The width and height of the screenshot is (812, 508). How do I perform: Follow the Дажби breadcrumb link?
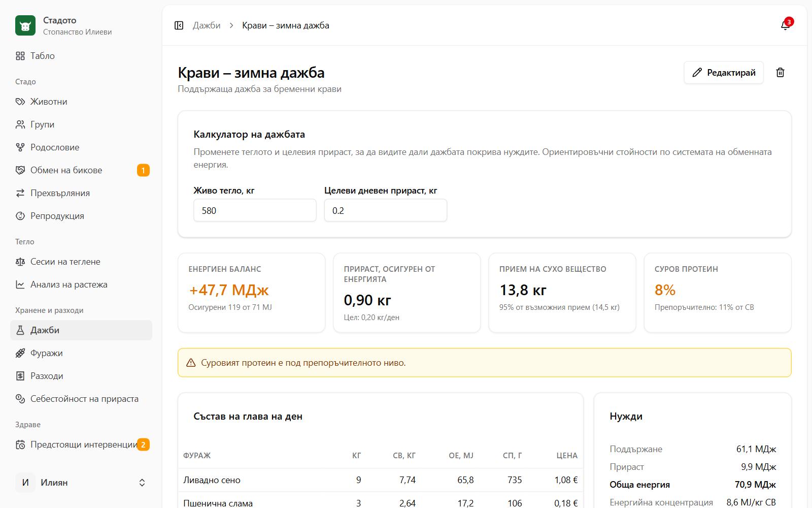[x=207, y=25]
